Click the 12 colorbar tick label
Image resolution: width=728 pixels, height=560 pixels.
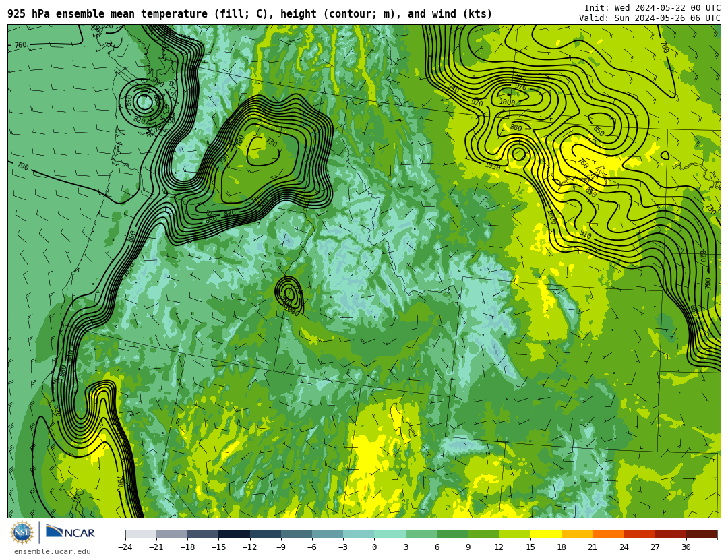tap(499, 547)
